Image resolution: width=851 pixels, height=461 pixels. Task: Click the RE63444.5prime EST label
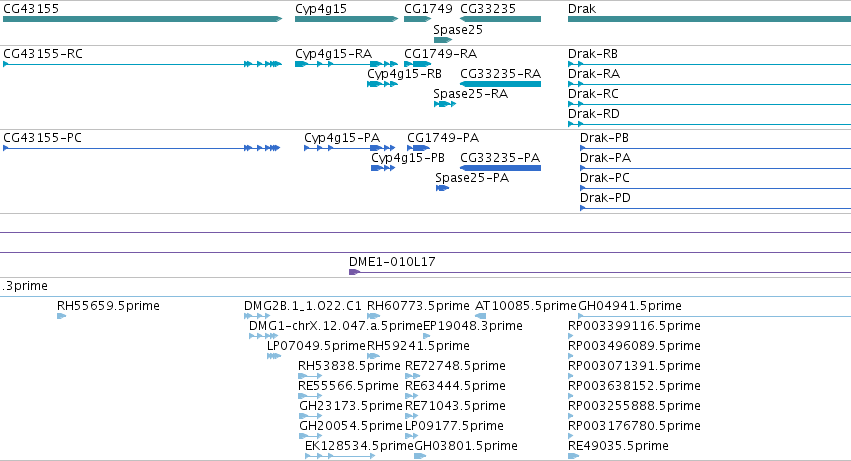[x=455, y=386]
